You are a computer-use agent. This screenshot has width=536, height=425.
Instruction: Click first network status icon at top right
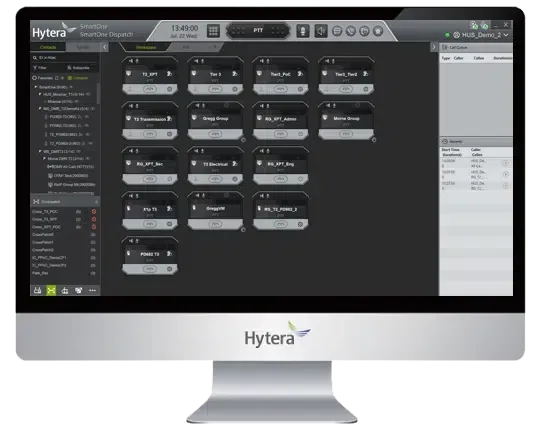474,25
